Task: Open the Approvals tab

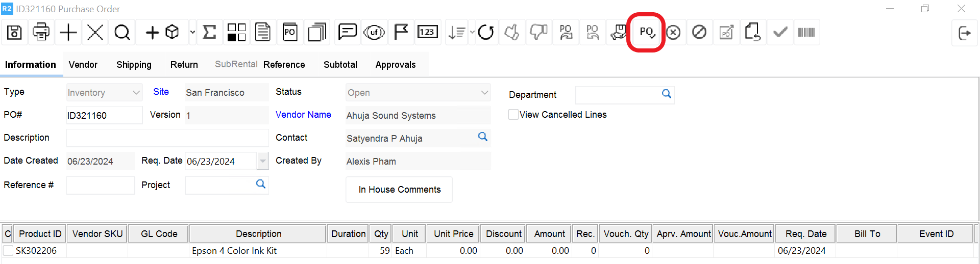Action: point(395,65)
